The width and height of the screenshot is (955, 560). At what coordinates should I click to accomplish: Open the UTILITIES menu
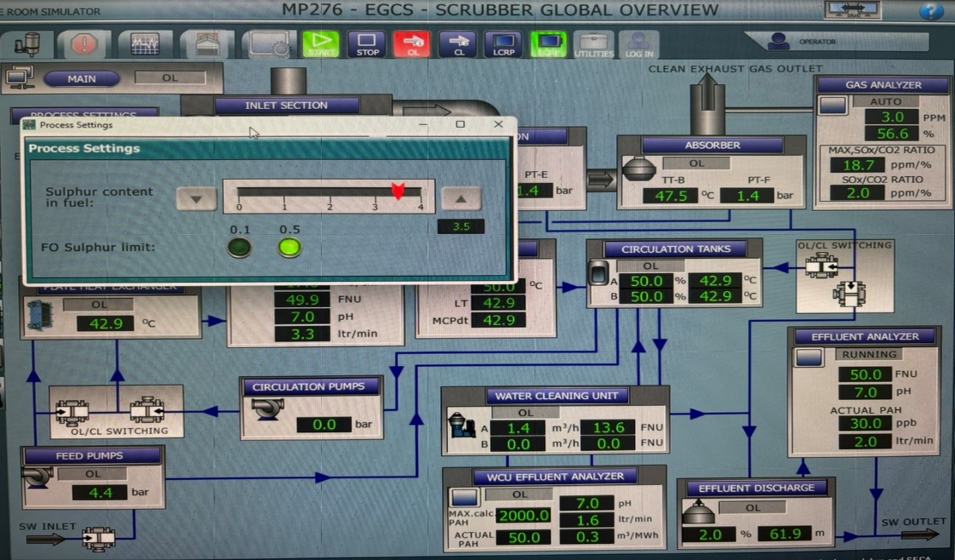click(593, 44)
